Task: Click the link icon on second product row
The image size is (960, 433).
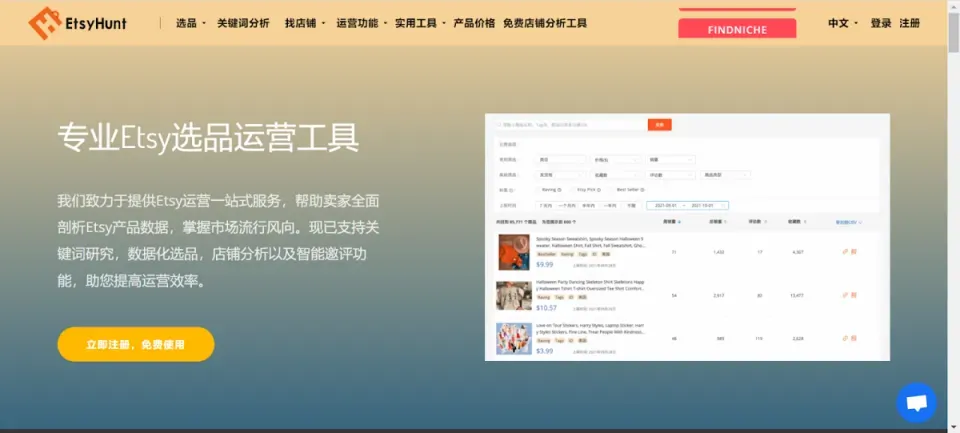Action: pyautogui.click(x=845, y=295)
